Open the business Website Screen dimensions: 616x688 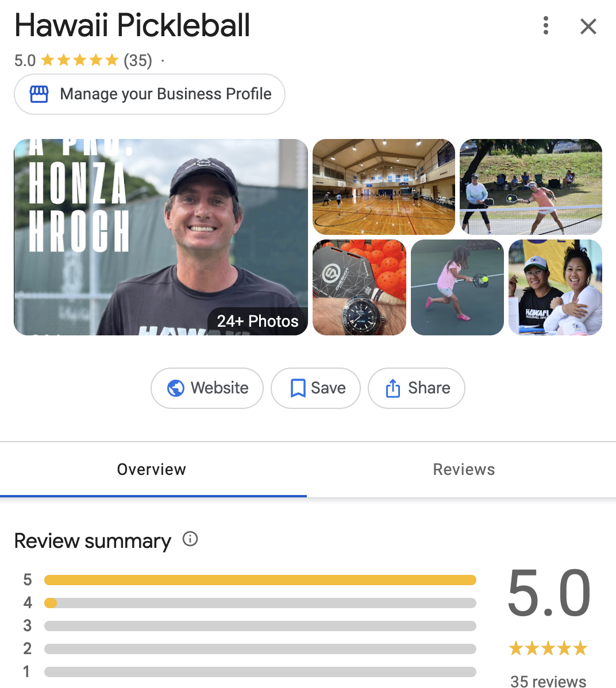pos(207,388)
